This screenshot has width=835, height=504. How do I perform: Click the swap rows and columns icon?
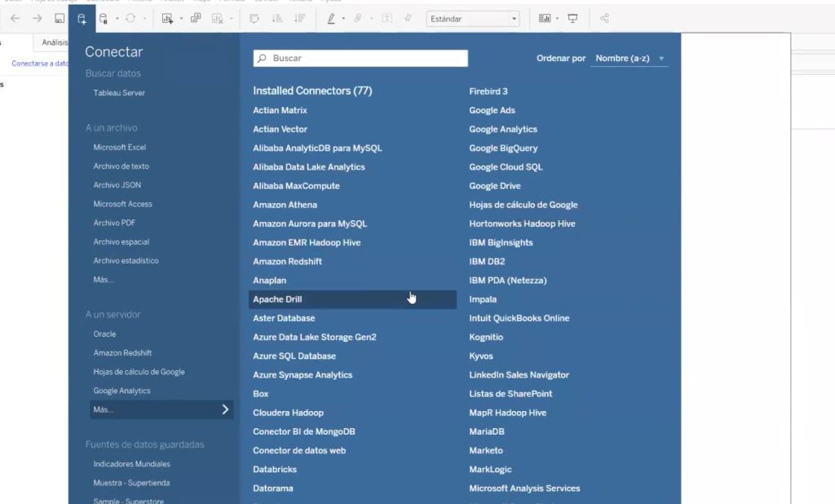254,19
